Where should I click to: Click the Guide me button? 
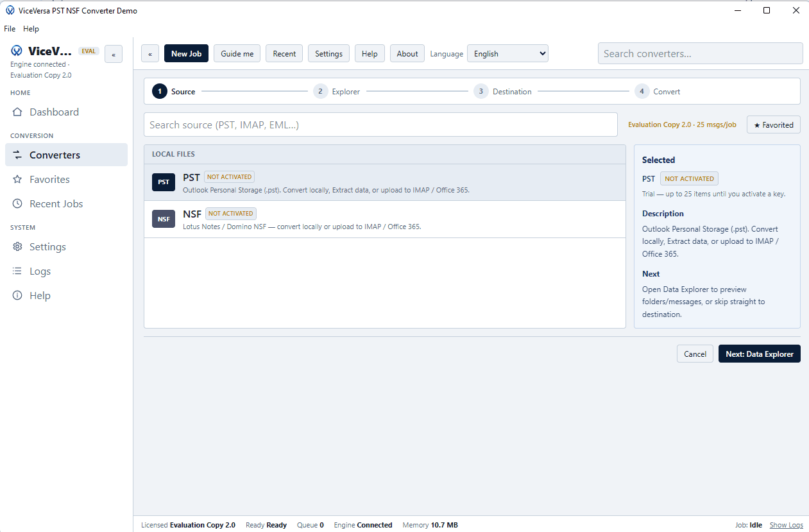click(x=237, y=54)
